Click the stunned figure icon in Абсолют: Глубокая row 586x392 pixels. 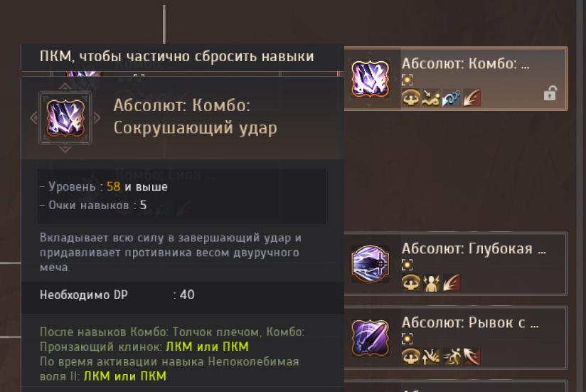pyautogui.click(x=431, y=283)
